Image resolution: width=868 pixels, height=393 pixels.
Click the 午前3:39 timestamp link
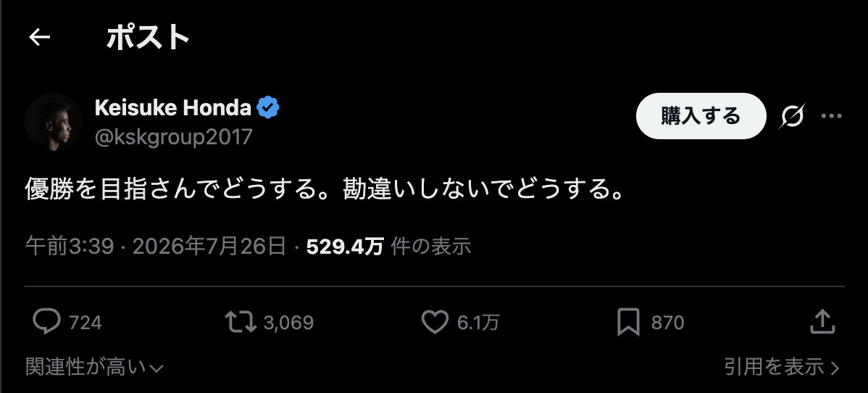tap(70, 247)
